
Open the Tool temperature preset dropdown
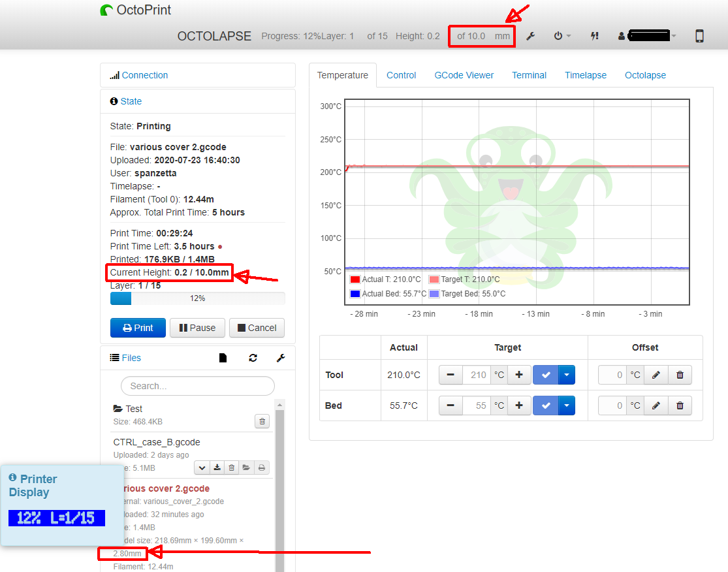(x=566, y=374)
